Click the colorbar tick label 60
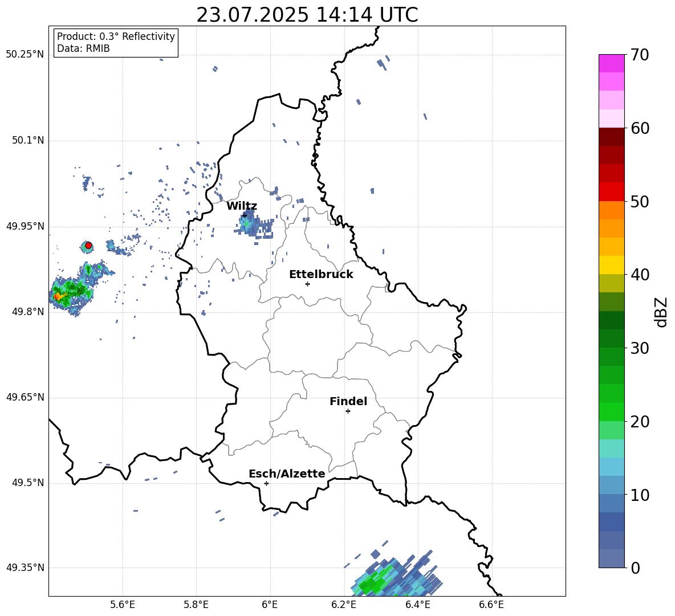Image resolution: width=675 pixels, height=616 pixels. click(640, 128)
